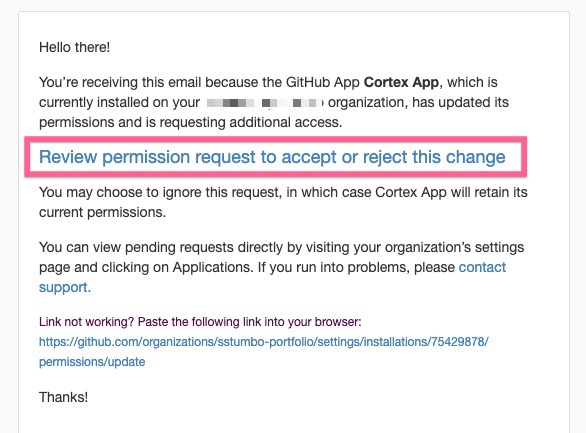
Task: Click the 'Hello there!' greeting
Action: [x=74, y=47]
